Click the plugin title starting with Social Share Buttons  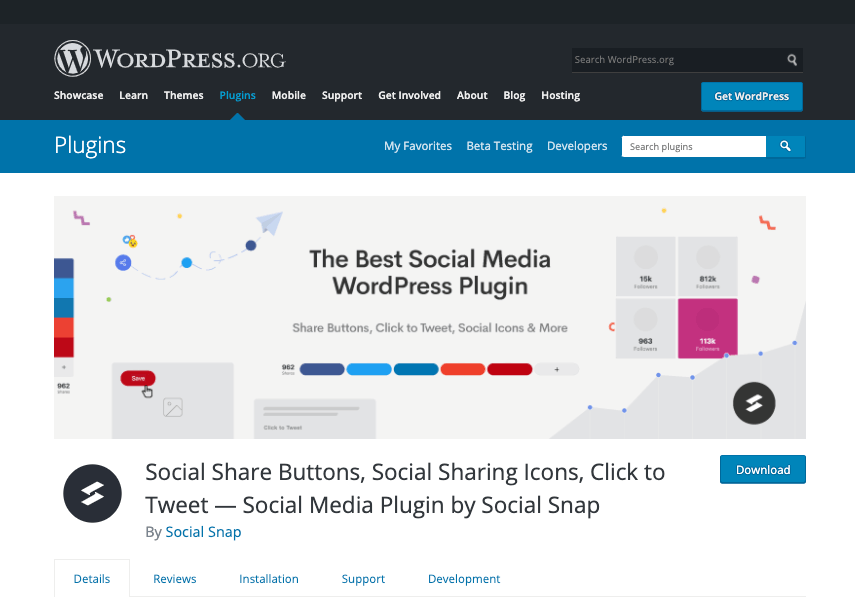tap(405, 489)
